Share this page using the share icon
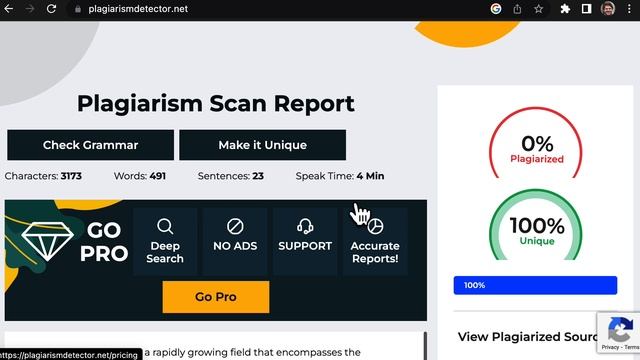Screen dimensions: 640x360 (x=517, y=9)
